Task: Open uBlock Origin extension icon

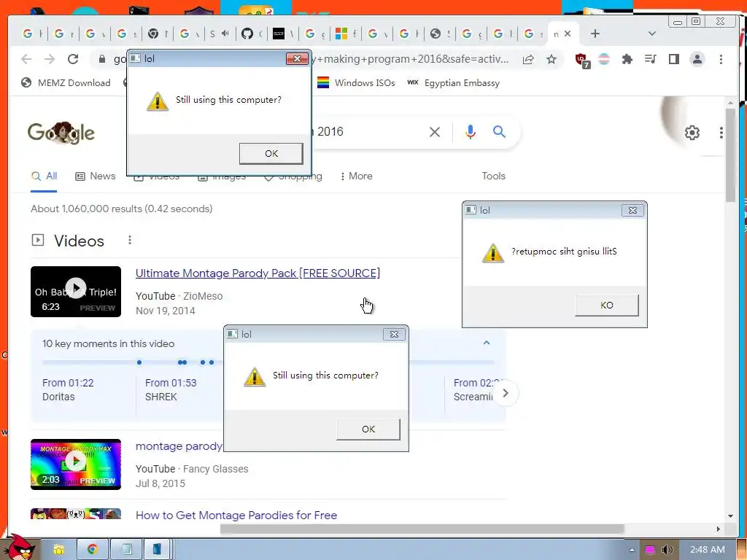Action: 582,60
